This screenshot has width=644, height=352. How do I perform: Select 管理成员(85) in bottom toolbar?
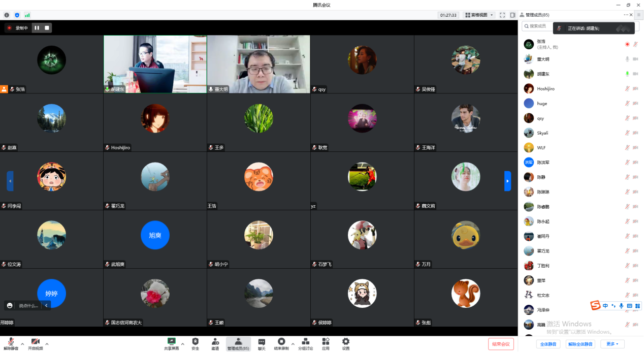tap(238, 343)
